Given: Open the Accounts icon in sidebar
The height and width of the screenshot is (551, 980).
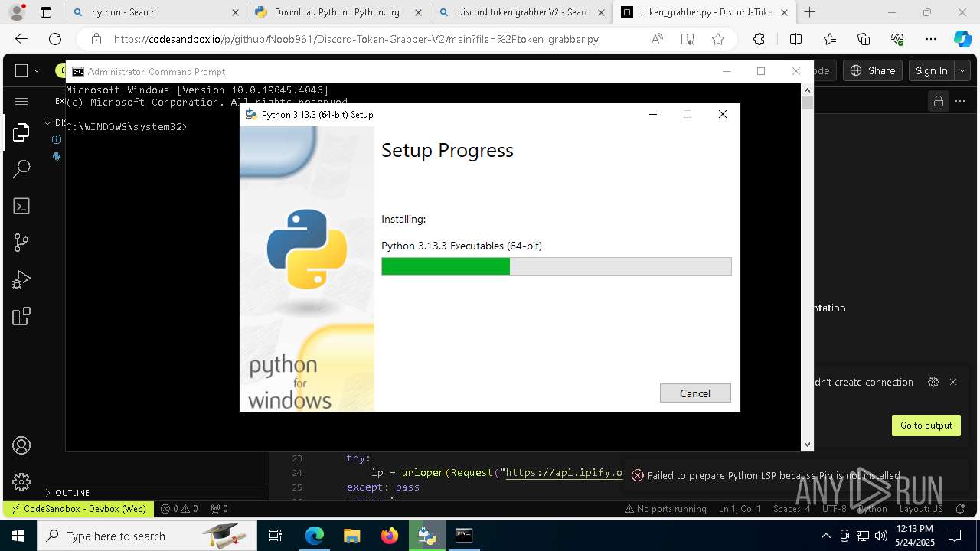Looking at the screenshot, I should [x=21, y=445].
